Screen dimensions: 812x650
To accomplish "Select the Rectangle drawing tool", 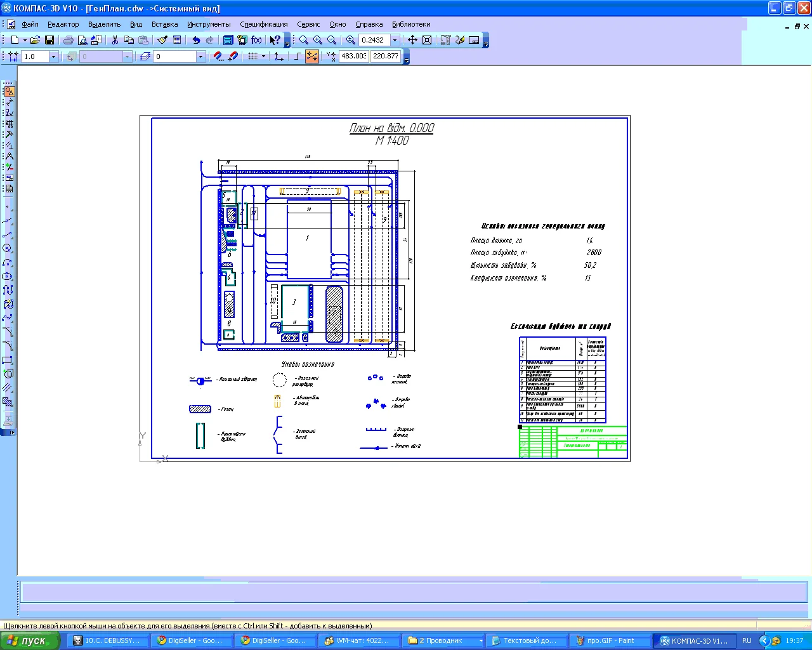I will [x=8, y=360].
